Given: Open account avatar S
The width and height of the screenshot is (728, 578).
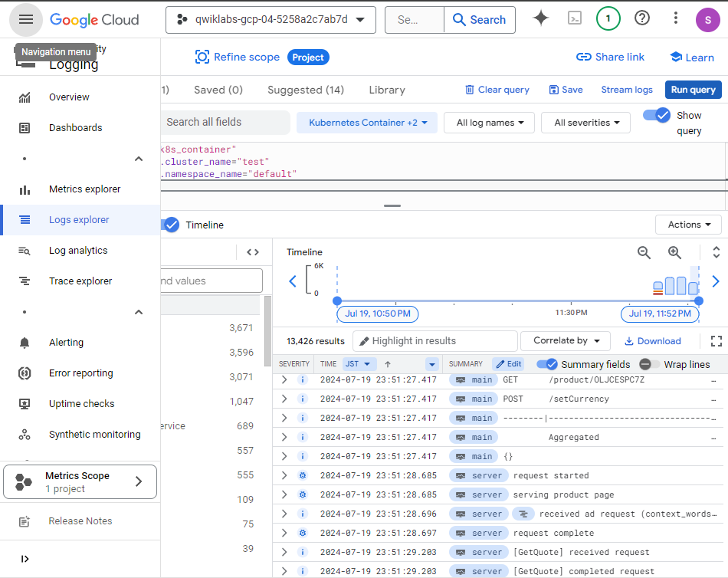Looking at the screenshot, I should point(707,20).
